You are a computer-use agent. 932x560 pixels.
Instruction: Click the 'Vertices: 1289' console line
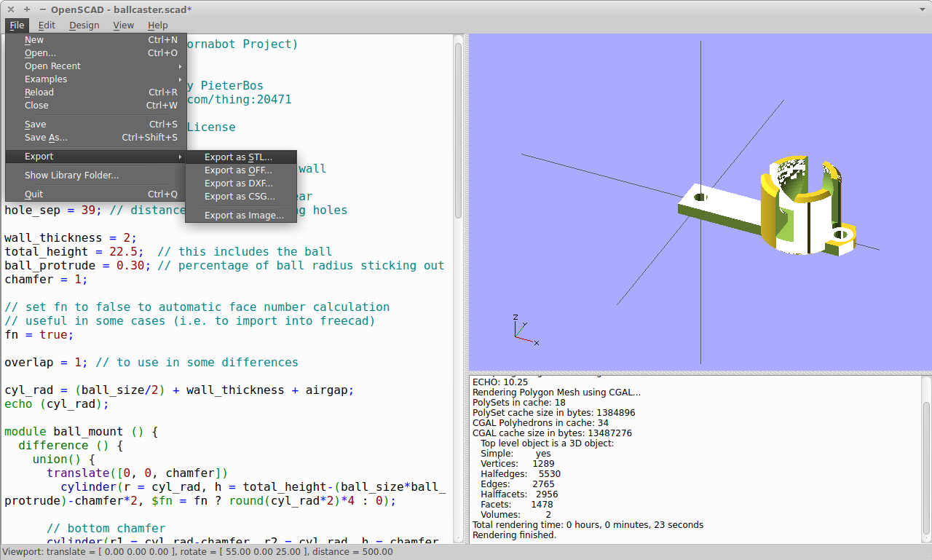518,464
